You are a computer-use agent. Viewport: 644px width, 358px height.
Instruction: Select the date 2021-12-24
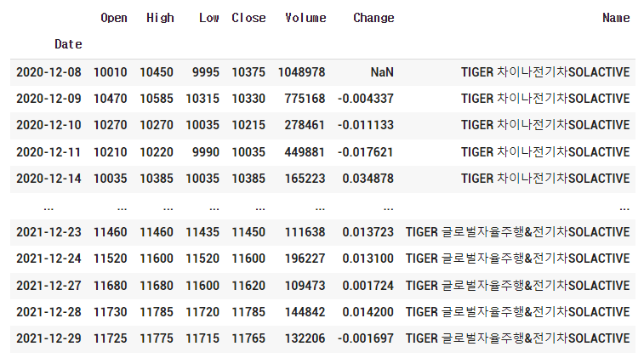tap(48, 259)
